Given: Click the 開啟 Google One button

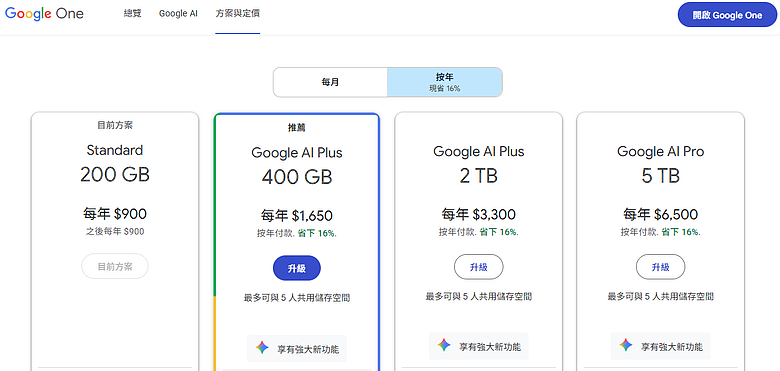Looking at the screenshot, I should coord(727,15).
